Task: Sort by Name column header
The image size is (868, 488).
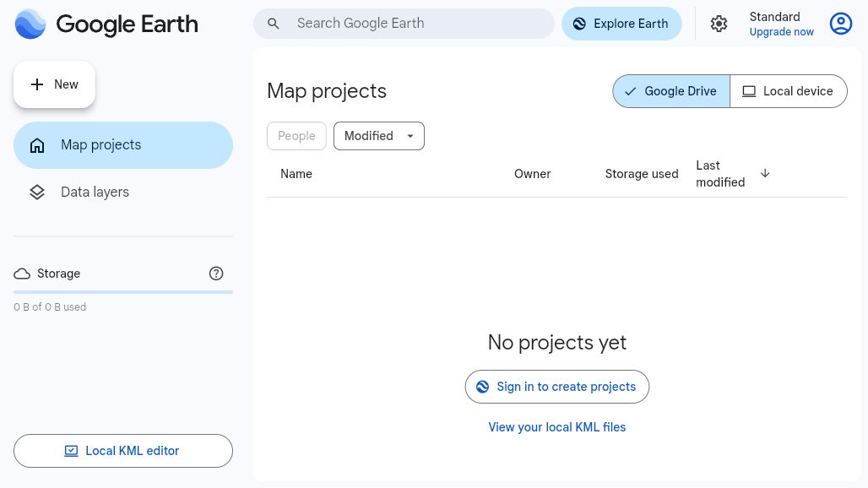Action: click(296, 174)
